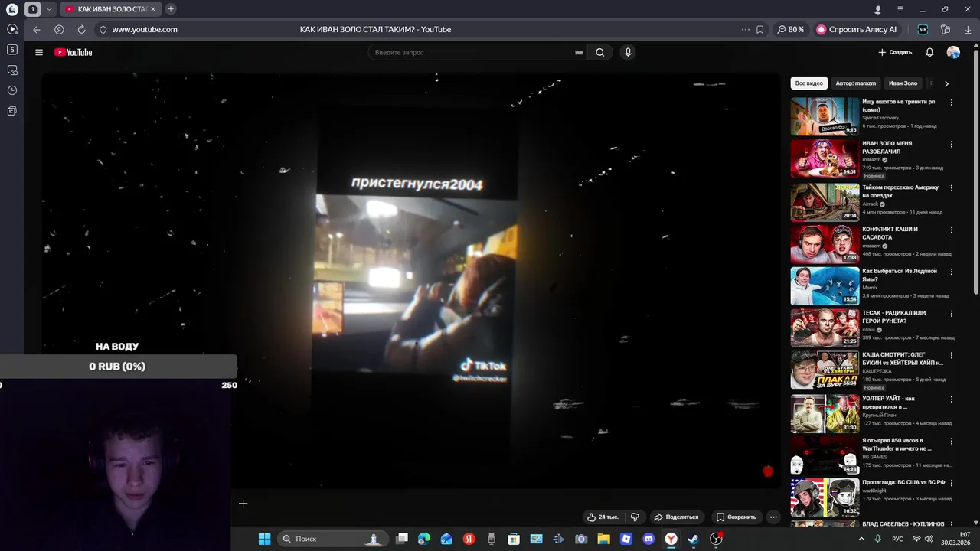Image resolution: width=980 pixels, height=551 pixels.
Task: Open Как Выбраться Из Ледяной Ямы title
Action: click(x=900, y=275)
